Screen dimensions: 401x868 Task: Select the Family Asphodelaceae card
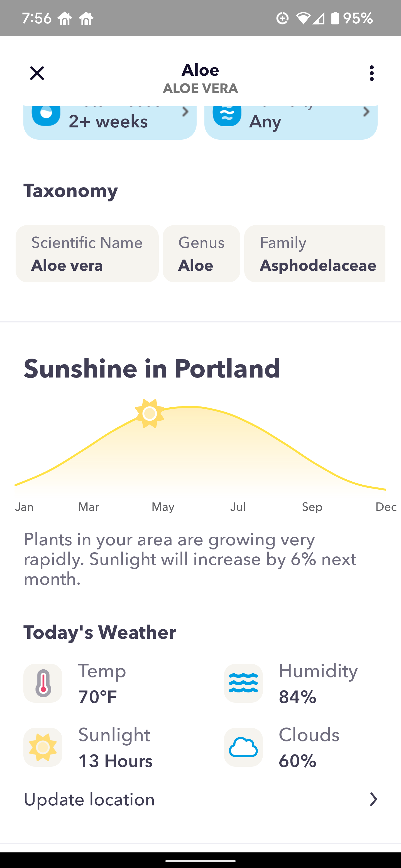[315, 254]
